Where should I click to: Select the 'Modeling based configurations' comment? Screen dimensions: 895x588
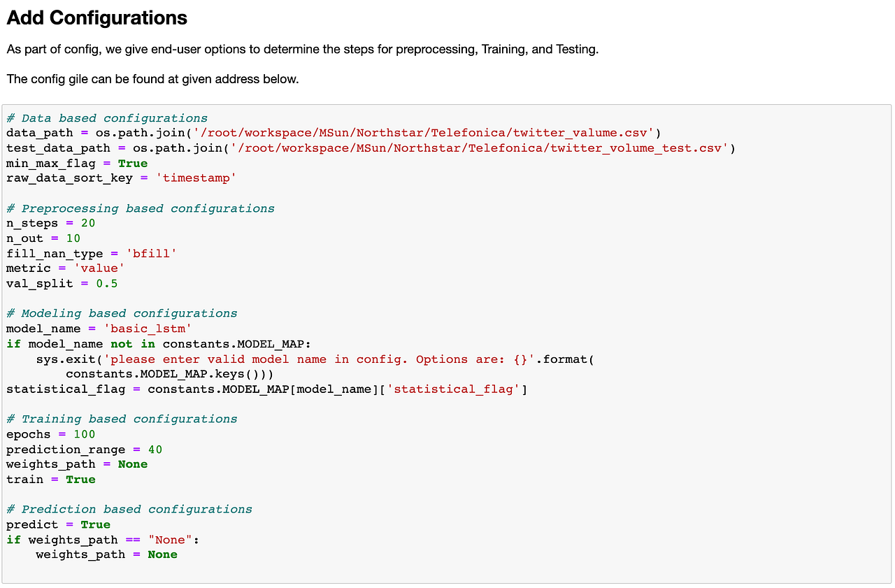[121, 313]
